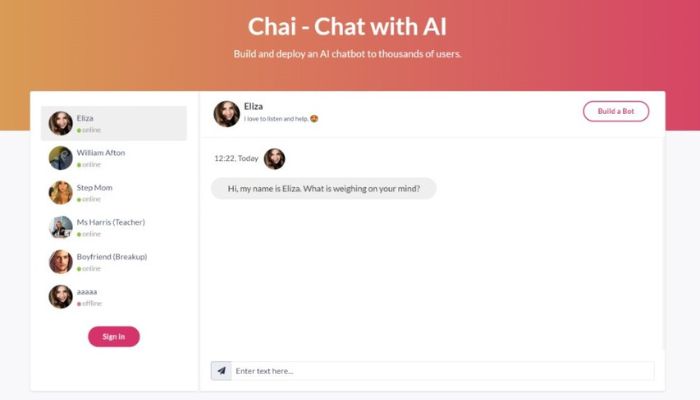The height and width of the screenshot is (400, 700).
Task: Open the offline aaaaa bot avatar
Action: pyautogui.click(x=61, y=296)
